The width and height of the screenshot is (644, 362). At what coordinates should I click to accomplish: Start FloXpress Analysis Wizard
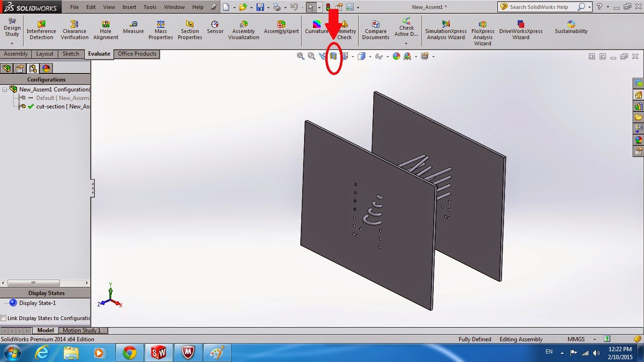[x=483, y=33]
